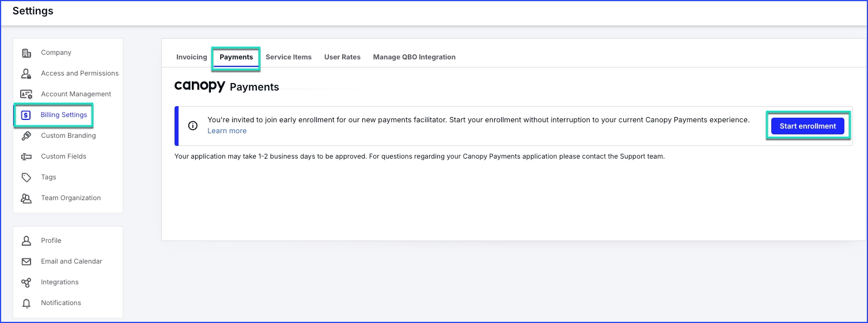Go to Tags settings
Screen dimensions: 868x323
point(48,177)
